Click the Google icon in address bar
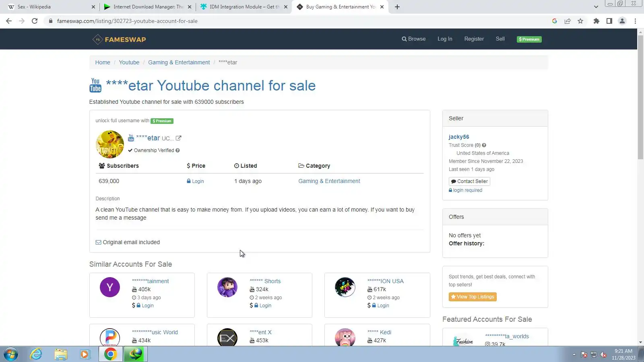The image size is (644, 362). (555, 21)
